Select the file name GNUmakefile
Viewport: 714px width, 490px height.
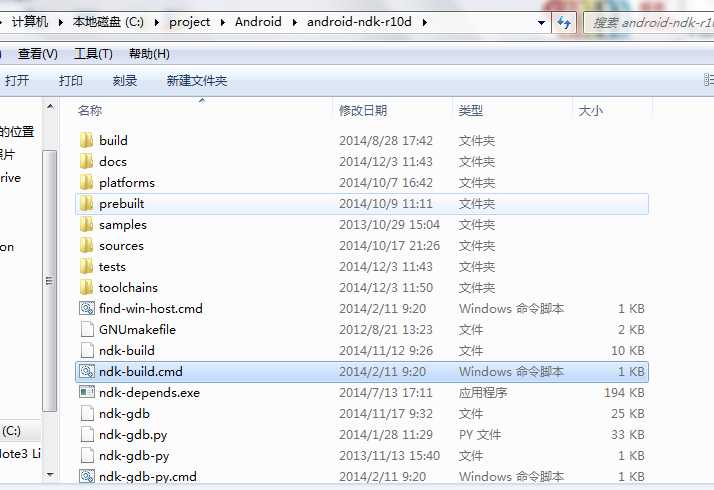click(137, 329)
